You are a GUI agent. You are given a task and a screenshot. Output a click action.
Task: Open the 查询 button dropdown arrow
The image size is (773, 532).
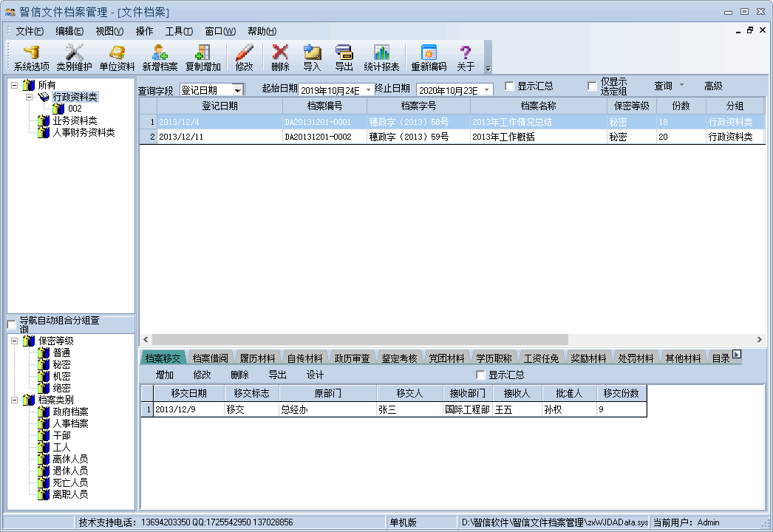[682, 85]
